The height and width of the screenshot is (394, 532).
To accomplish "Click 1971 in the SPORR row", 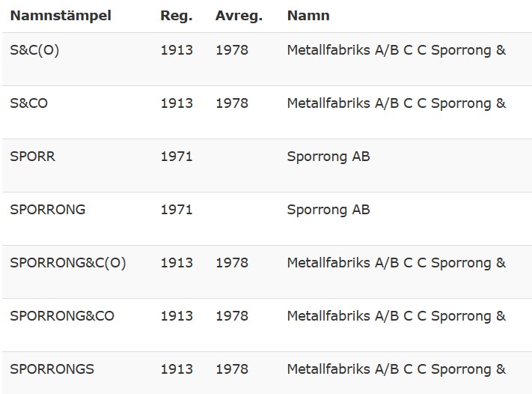I will click(x=177, y=157).
